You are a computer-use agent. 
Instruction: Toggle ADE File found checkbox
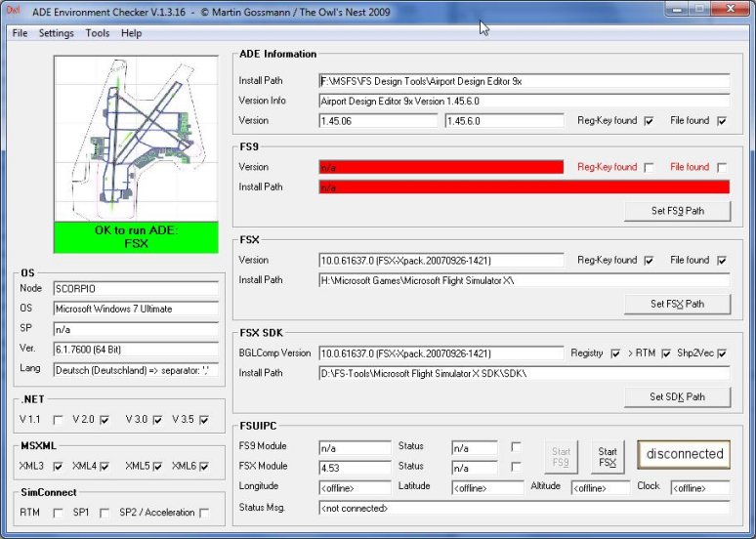click(x=722, y=121)
